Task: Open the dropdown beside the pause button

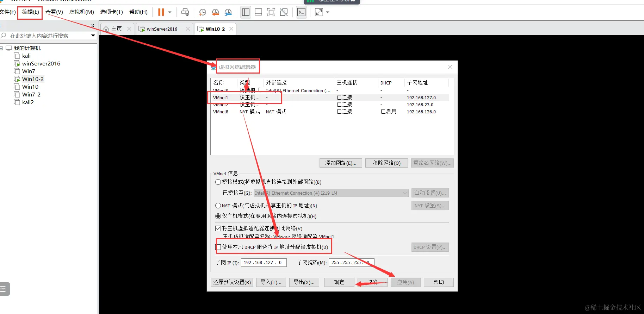Action: tap(170, 12)
